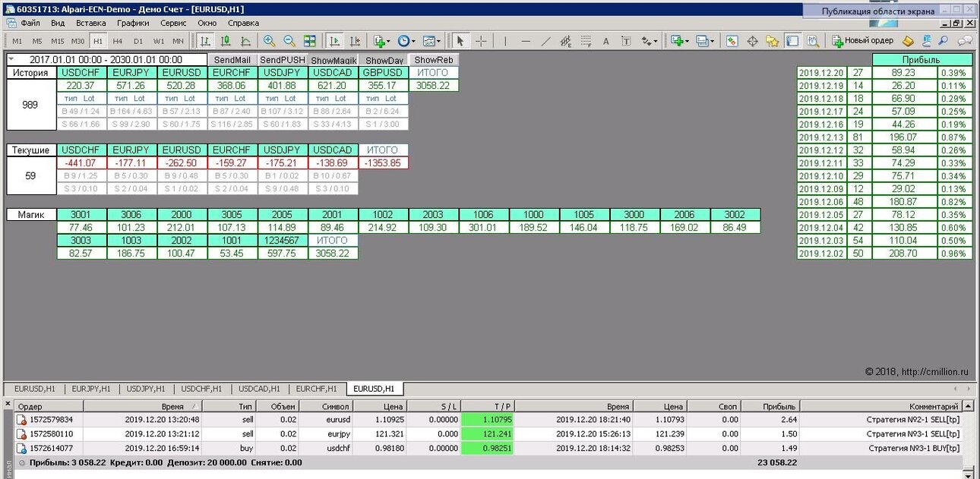
Task: Select the candlestick chart type icon
Action: point(226,41)
